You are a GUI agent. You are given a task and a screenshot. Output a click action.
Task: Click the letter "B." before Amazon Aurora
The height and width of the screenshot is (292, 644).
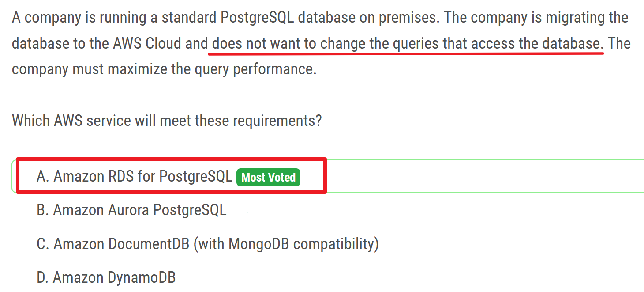point(43,210)
